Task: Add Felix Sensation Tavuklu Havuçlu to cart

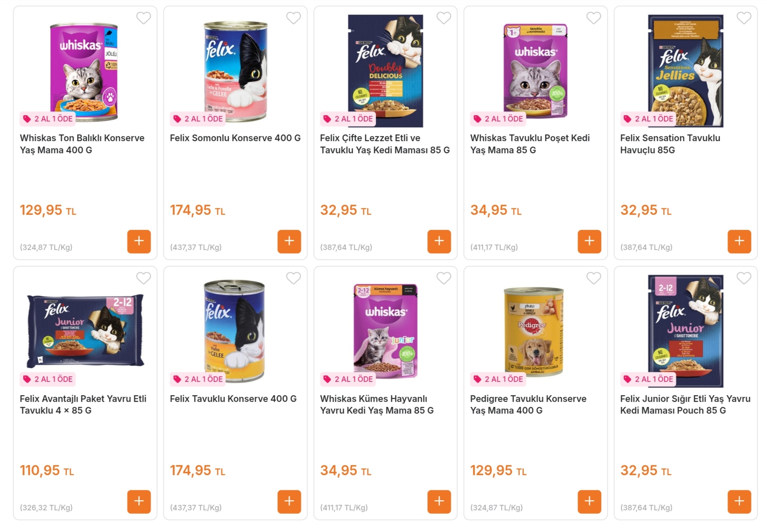Action: pyautogui.click(x=739, y=241)
